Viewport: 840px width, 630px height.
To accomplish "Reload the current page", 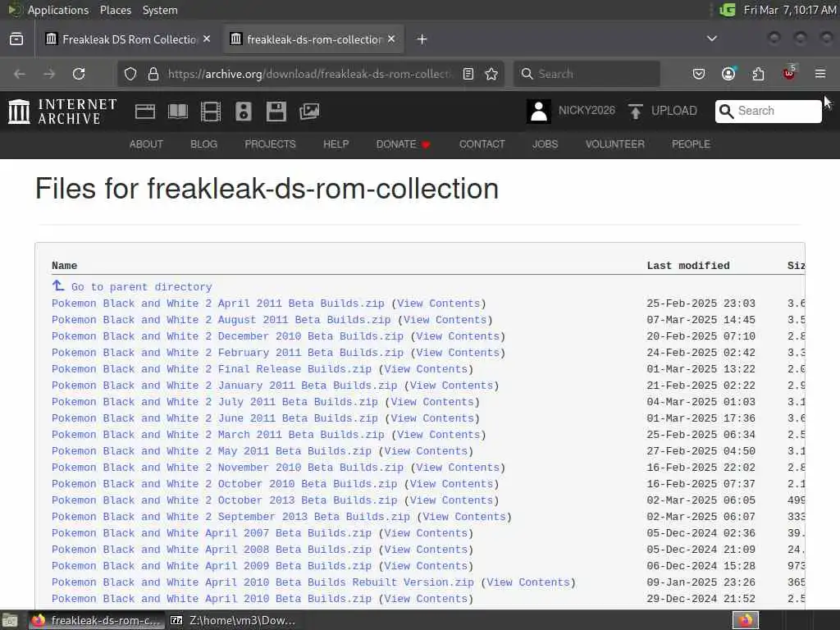I will 79,74.
